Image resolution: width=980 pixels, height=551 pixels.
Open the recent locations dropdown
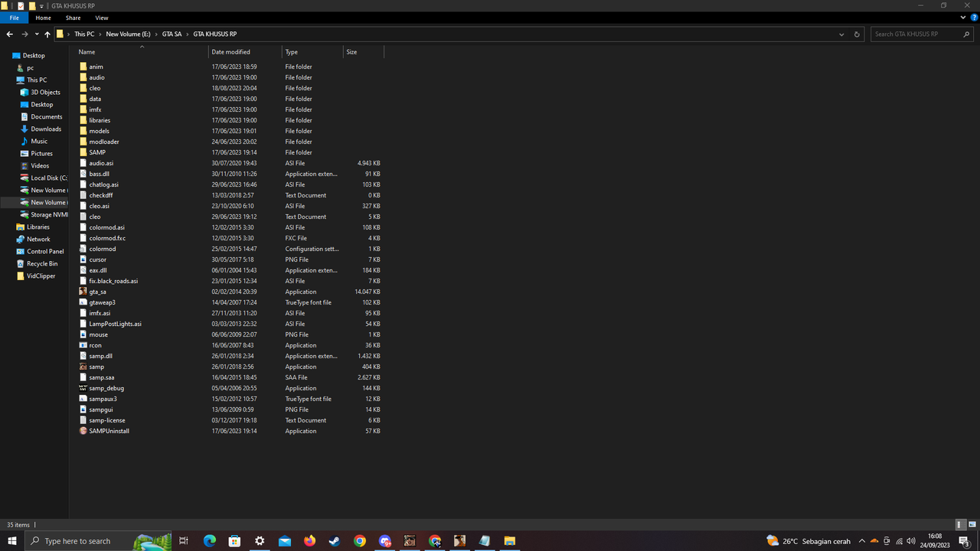(x=36, y=34)
